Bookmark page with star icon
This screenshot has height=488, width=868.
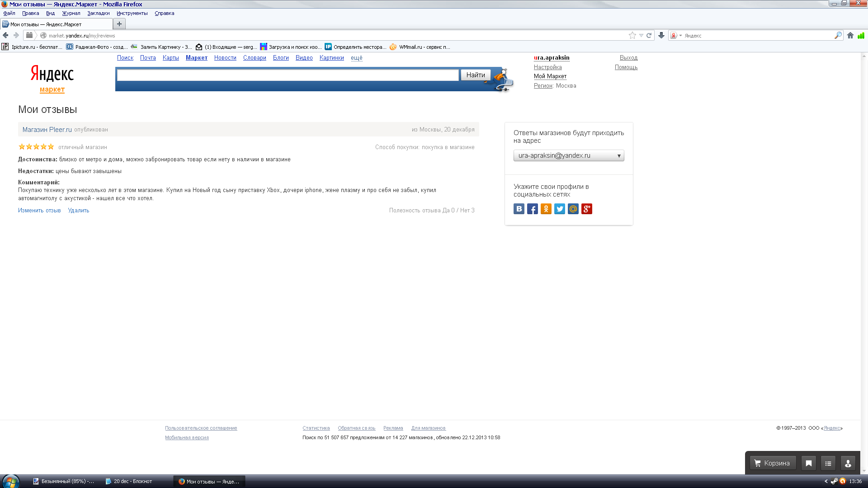[x=632, y=35]
